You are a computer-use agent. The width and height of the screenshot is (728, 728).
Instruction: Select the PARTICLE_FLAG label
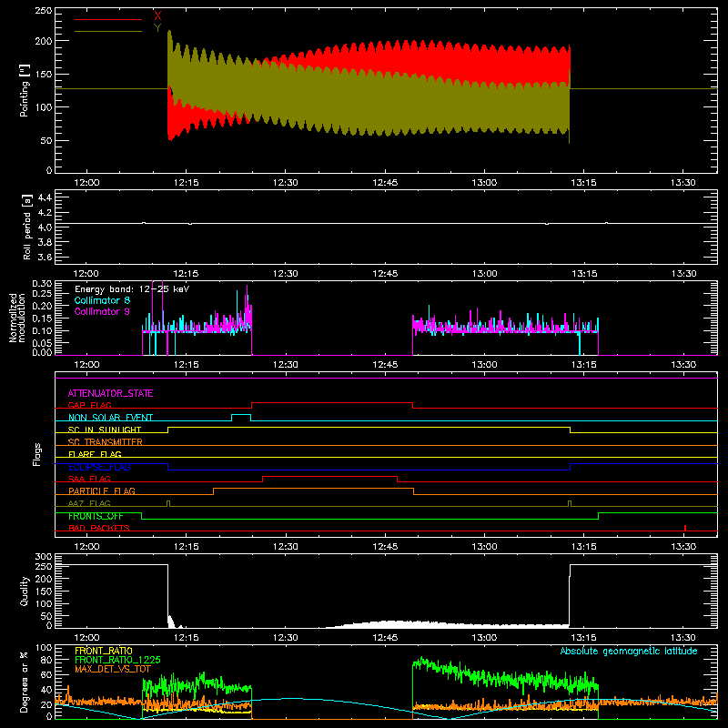click(102, 491)
